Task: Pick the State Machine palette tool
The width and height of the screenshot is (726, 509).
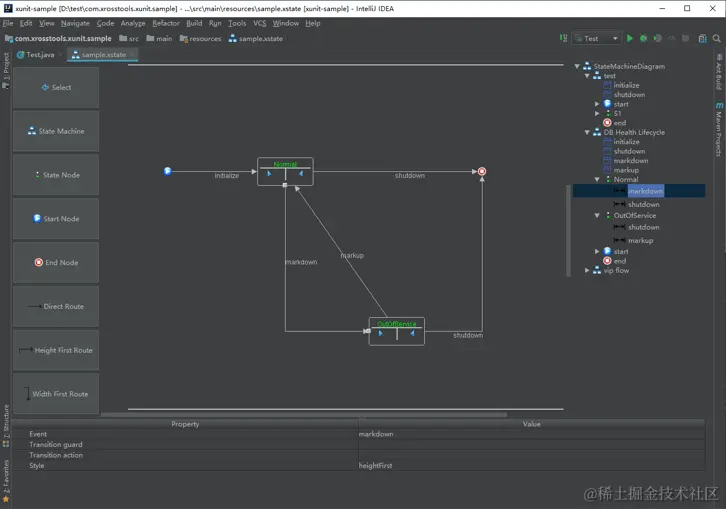Action: tap(56, 131)
